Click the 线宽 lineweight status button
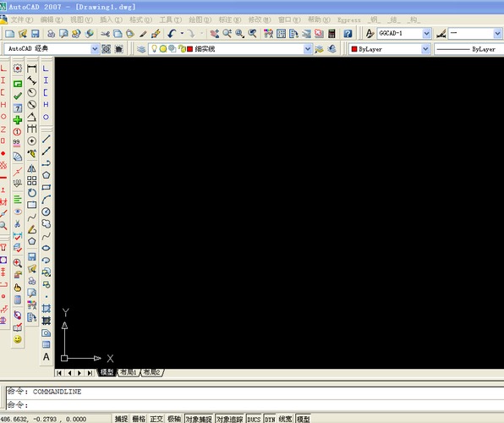This screenshot has height=423, width=504. click(x=285, y=419)
